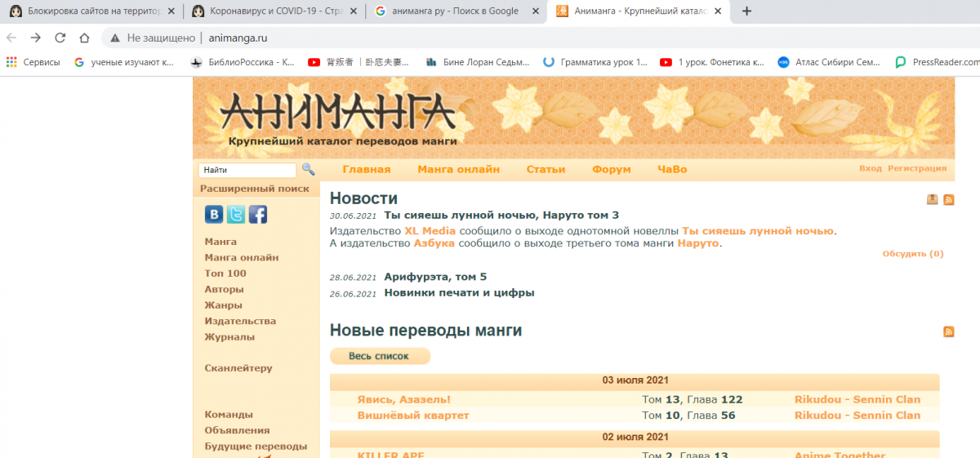The width and height of the screenshot is (980, 458).
Task: Open the Обсудить (0) comments link
Action: tap(912, 254)
